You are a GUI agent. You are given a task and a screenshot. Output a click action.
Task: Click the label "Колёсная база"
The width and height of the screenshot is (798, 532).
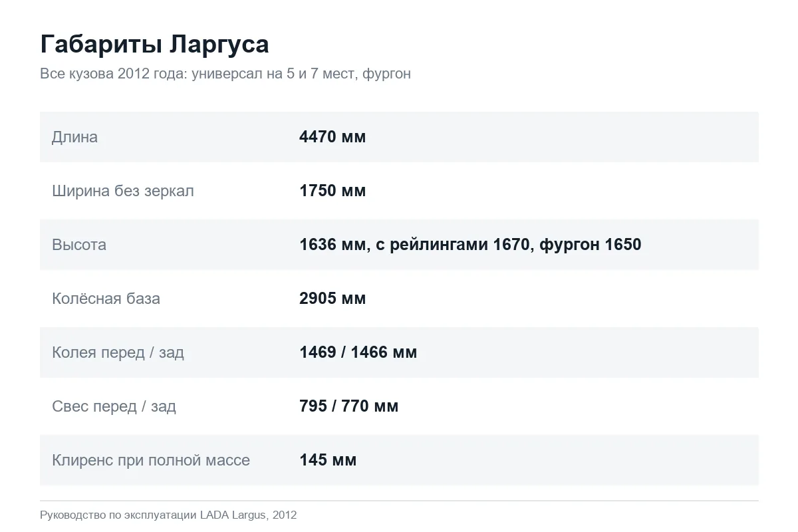click(x=106, y=299)
